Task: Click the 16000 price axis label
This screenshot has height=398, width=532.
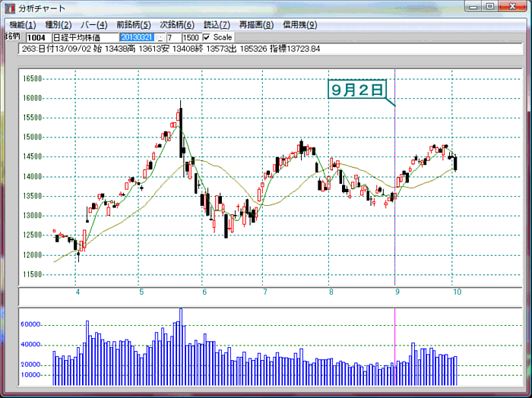Action: [32, 98]
